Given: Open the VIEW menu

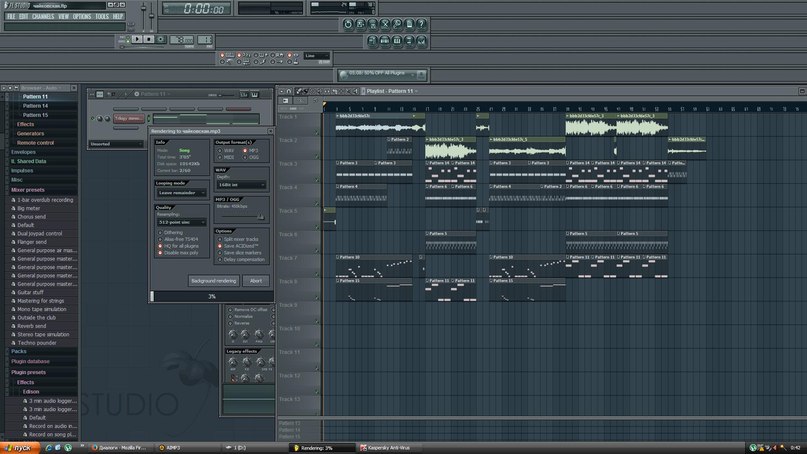Looking at the screenshot, I should [x=63, y=16].
